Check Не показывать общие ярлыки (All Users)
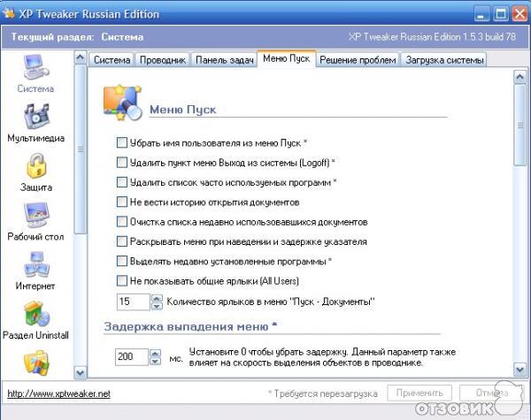531x420 pixels. click(121, 280)
